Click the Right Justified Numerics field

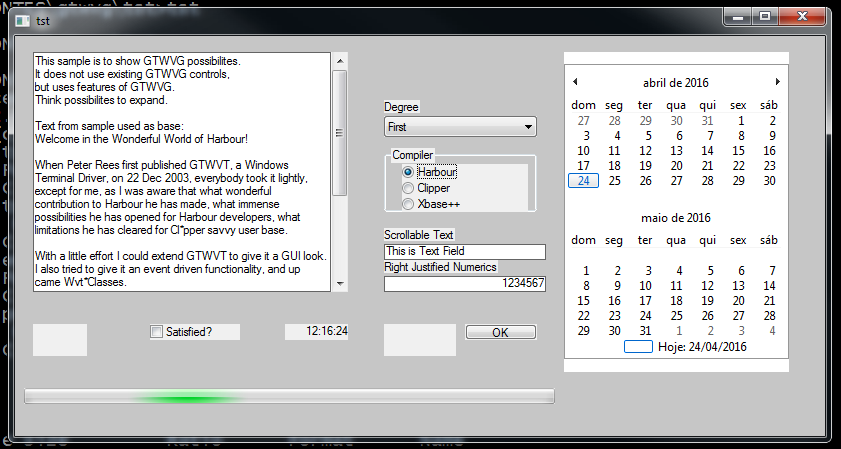[464, 284]
